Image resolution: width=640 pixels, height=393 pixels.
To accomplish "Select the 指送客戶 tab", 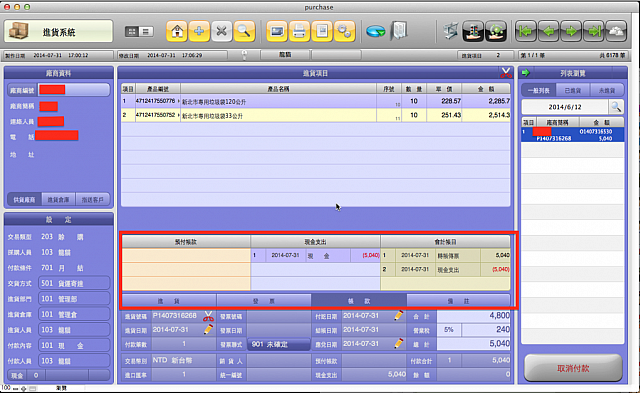I will point(93,200).
